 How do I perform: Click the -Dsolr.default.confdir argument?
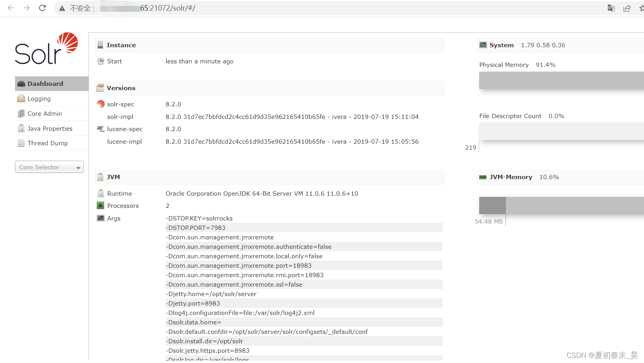[x=267, y=332]
